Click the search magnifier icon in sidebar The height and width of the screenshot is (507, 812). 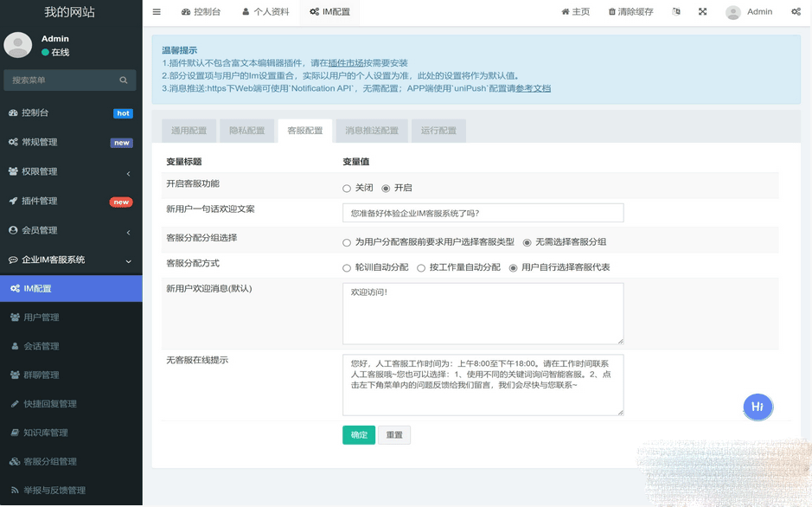tap(124, 80)
